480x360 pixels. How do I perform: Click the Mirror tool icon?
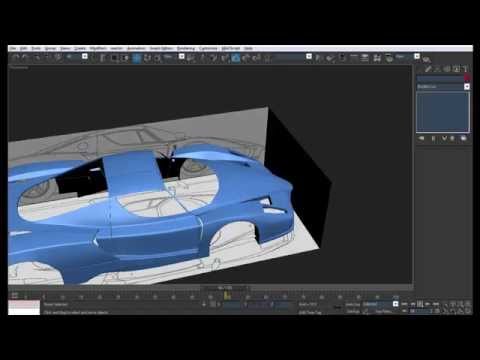click(319, 58)
